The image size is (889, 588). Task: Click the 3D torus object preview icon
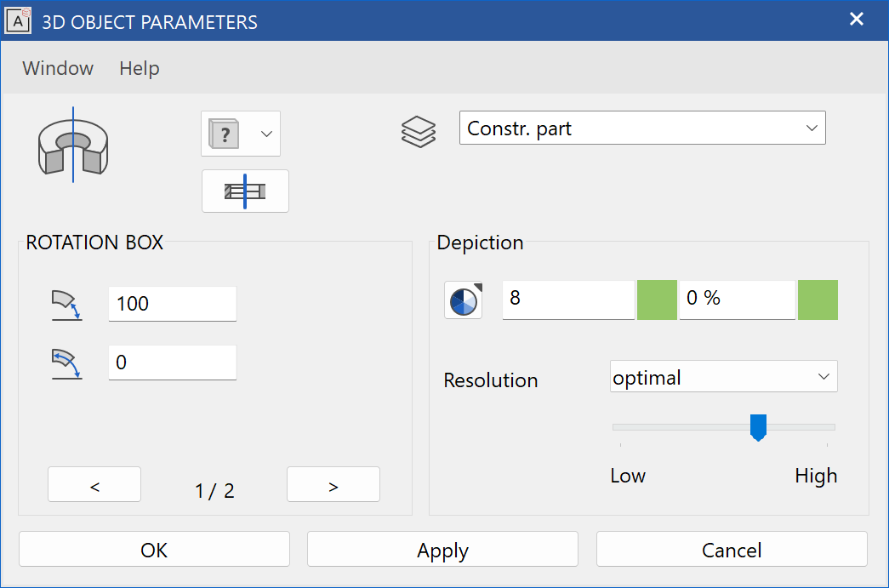click(74, 145)
